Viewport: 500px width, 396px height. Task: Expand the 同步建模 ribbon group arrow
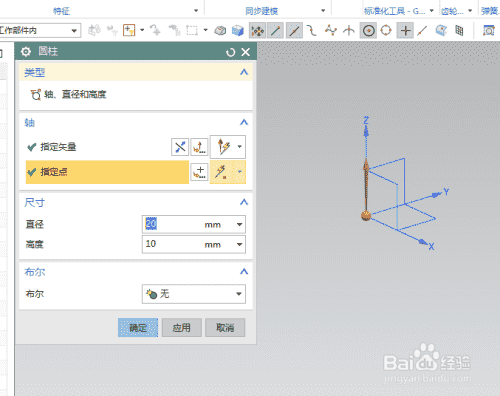pyautogui.click(x=323, y=11)
